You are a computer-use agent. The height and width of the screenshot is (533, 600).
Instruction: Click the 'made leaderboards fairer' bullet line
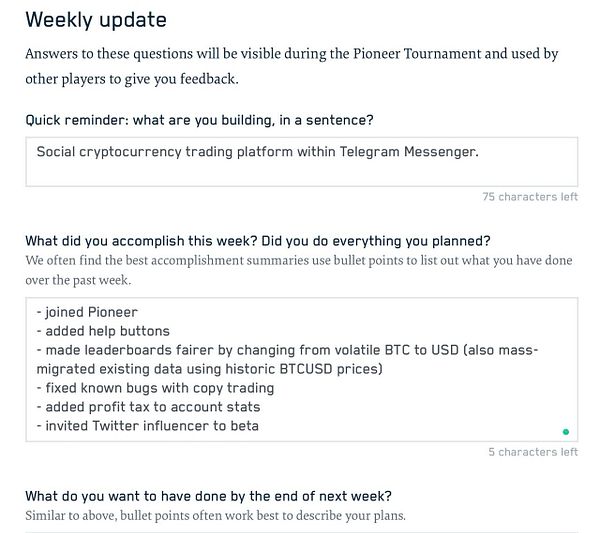click(x=287, y=350)
